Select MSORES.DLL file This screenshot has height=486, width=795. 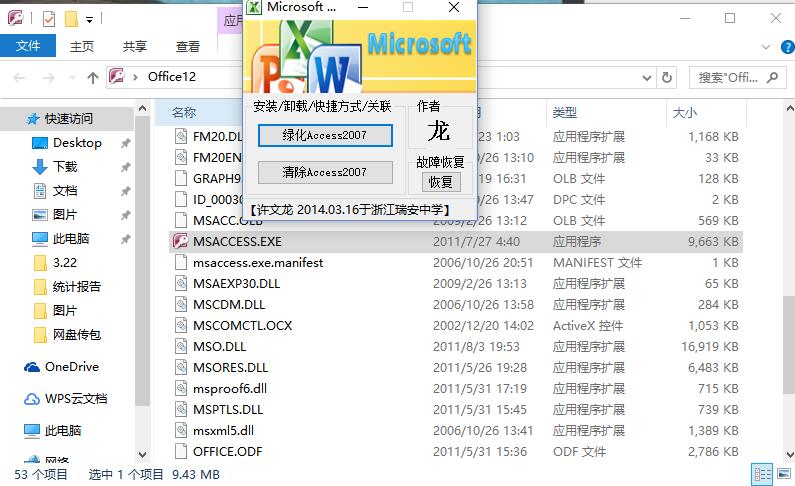tap(230, 367)
